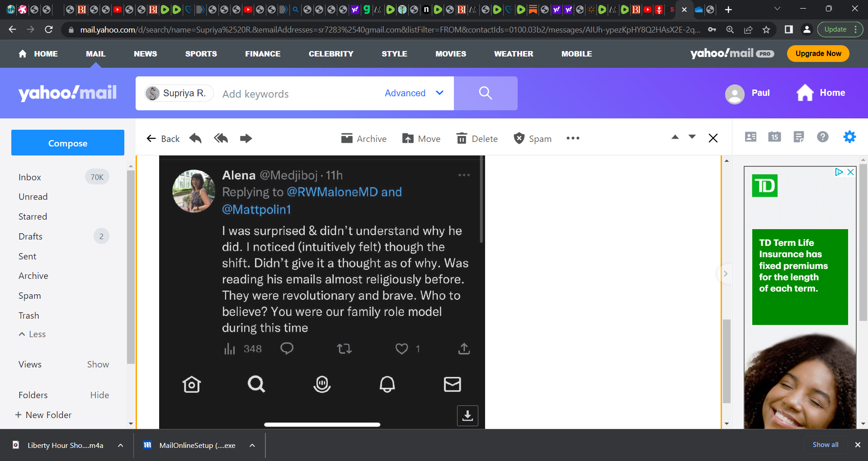Image resolution: width=868 pixels, height=461 pixels.
Task: Open the Notepad icon in right rail
Action: [799, 137]
